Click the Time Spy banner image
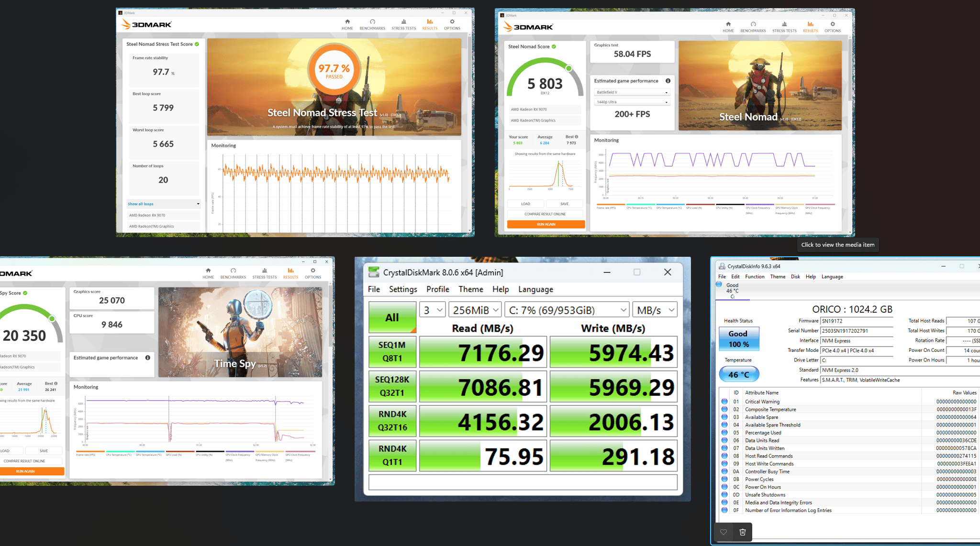This screenshot has width=980, height=546. (240, 332)
